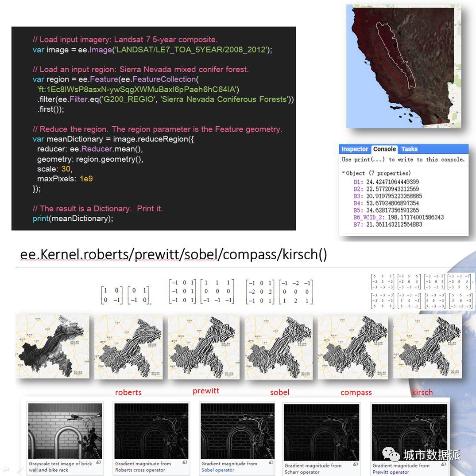Viewport: 476px width, 476px height.
Task: Click the map image above the 'kirsch' label
Action: click(x=427, y=346)
